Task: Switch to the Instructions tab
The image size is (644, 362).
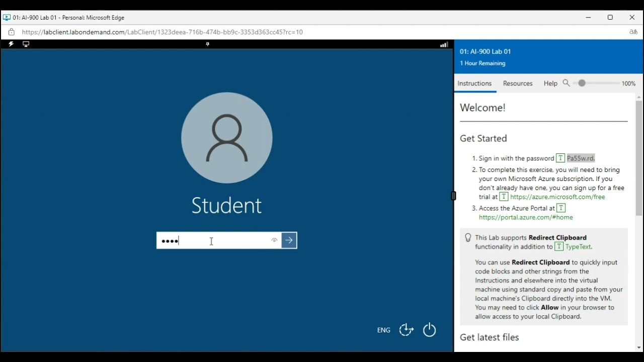Action: (x=474, y=83)
